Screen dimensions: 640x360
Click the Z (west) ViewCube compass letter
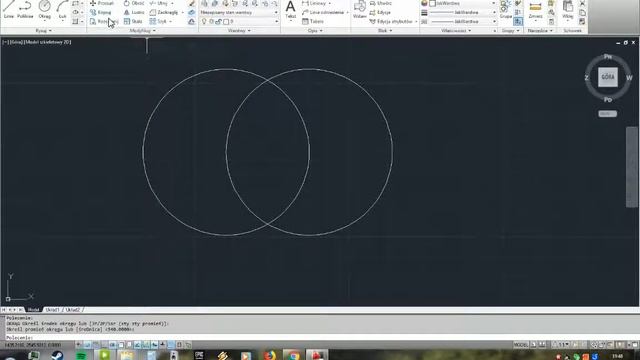coord(587,78)
